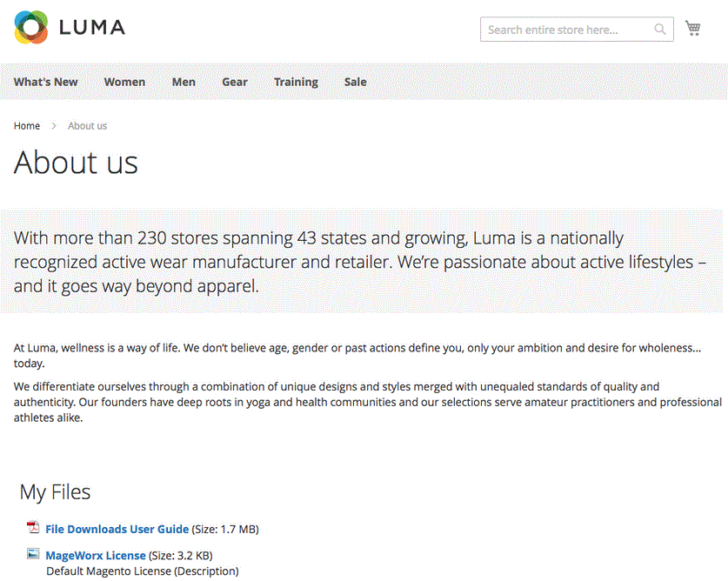
Task: Open the What's New menu
Action: click(x=46, y=82)
